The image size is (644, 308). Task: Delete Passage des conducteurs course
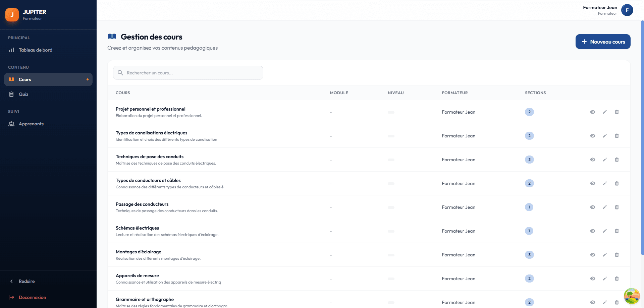[x=617, y=207]
